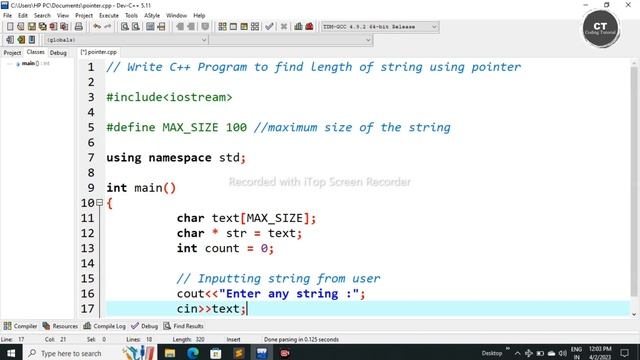This screenshot has height=360, width=640.
Task: Create a new file with the New toolbar icon
Action: (10, 27)
